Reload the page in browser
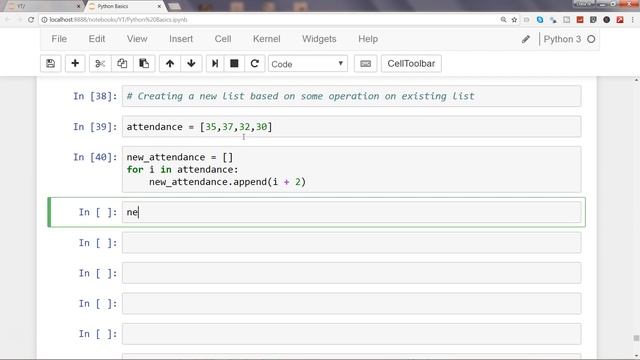Screen dimensions: 640x360 (31, 20)
